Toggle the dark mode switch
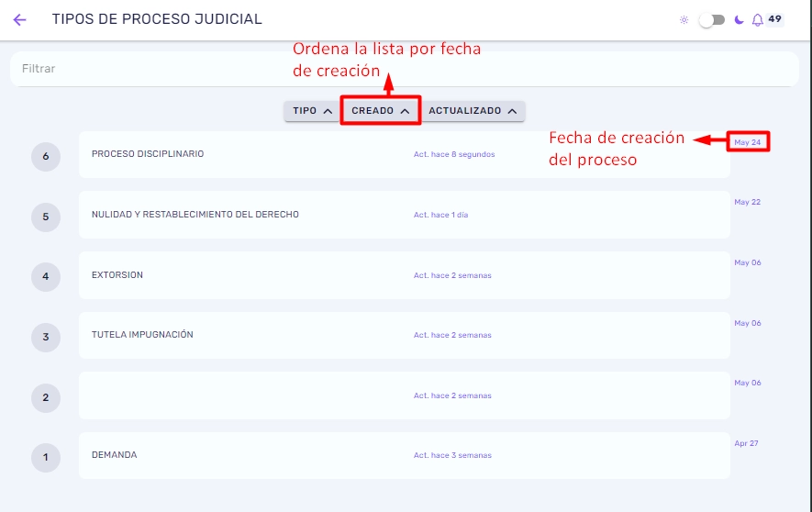This screenshot has height=512, width=812. click(x=712, y=20)
